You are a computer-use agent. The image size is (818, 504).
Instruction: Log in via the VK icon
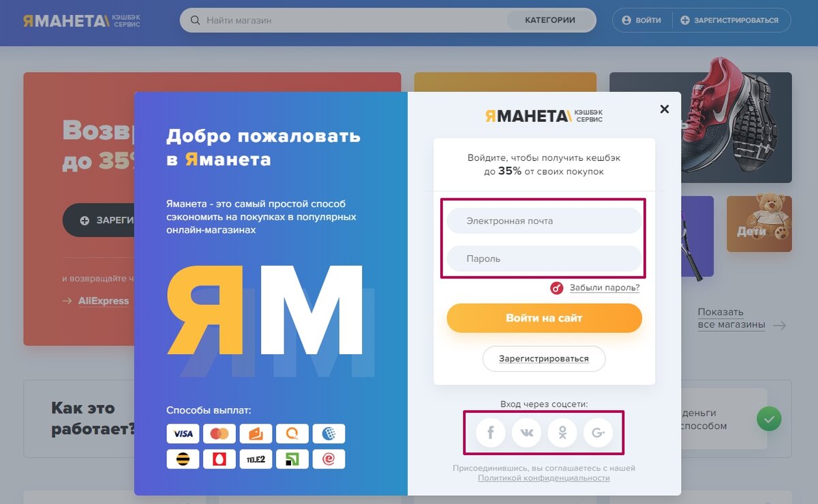pyautogui.click(x=526, y=432)
